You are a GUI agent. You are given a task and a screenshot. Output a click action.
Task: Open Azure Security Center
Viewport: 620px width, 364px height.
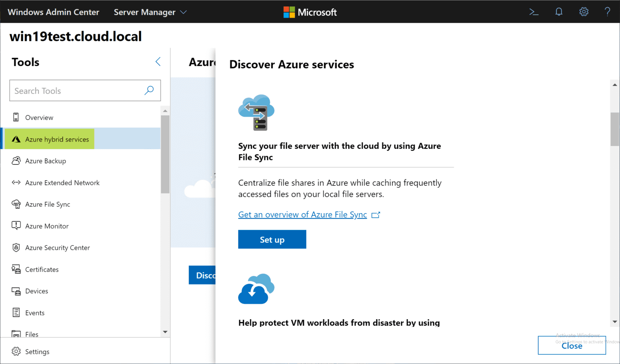coord(57,248)
